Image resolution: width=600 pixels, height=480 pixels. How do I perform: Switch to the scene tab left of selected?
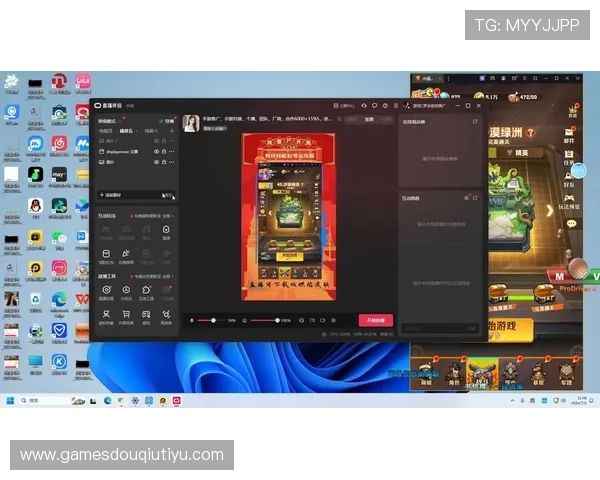coord(106,131)
